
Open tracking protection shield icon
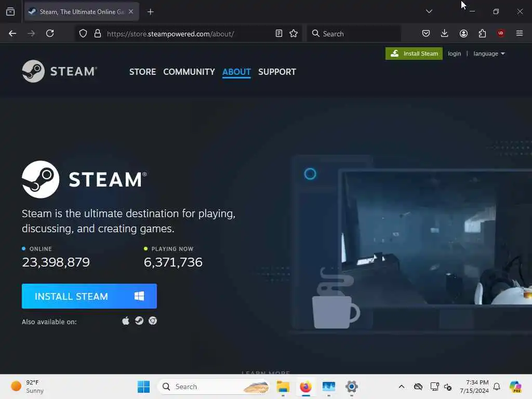[83, 34]
